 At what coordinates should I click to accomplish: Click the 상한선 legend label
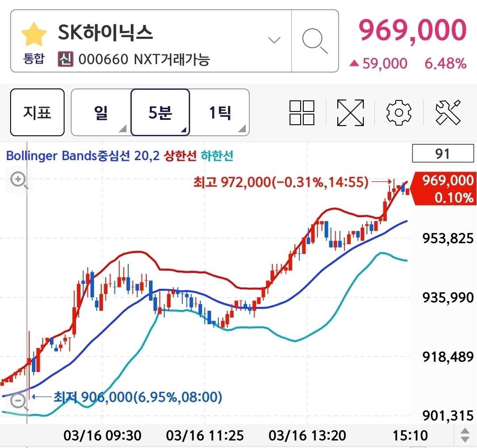pyautogui.click(x=180, y=156)
